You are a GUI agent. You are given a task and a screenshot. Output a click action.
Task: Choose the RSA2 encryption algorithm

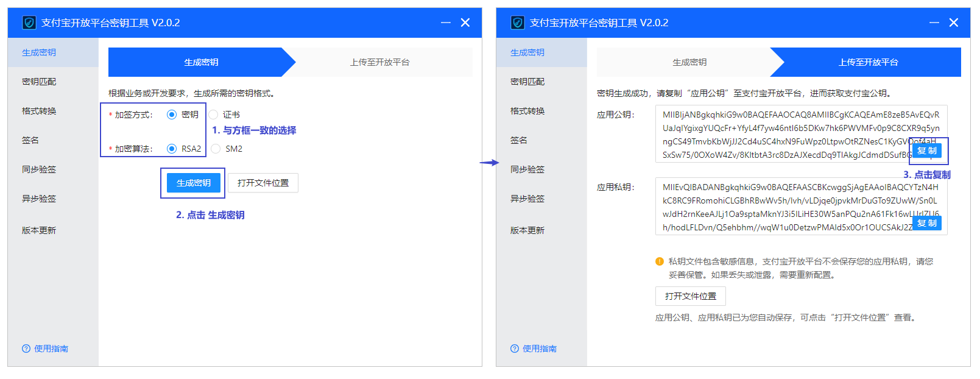(172, 149)
